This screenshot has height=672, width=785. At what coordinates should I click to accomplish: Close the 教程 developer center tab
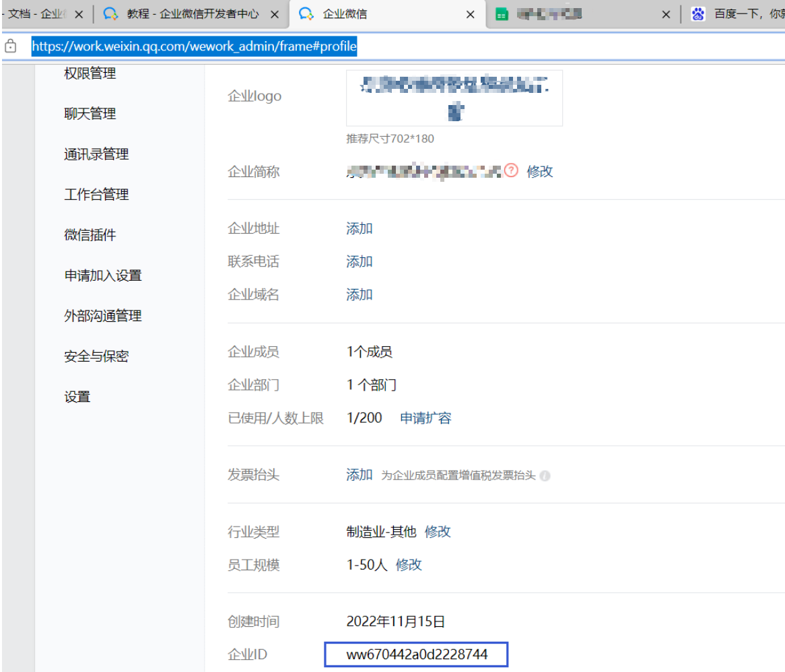click(275, 15)
